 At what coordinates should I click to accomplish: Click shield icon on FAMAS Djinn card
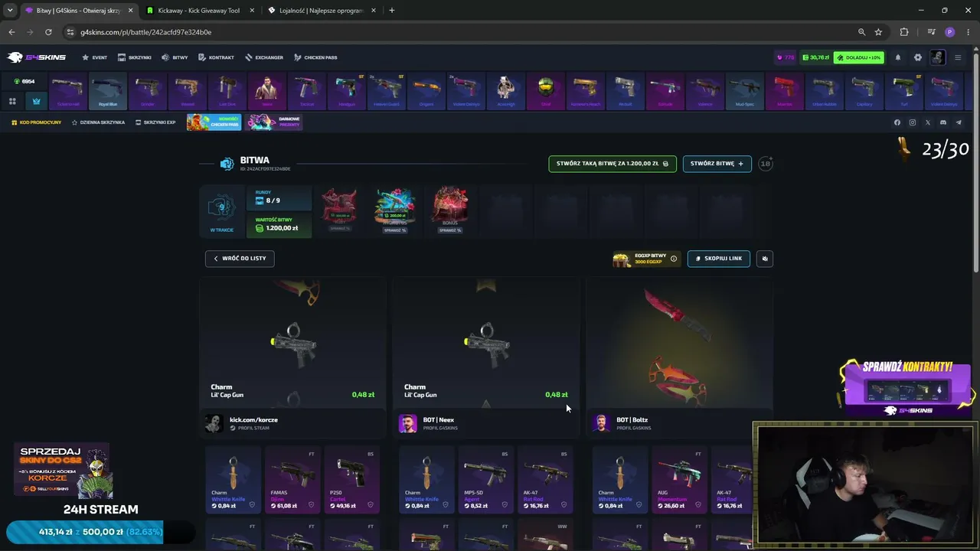[312, 505]
